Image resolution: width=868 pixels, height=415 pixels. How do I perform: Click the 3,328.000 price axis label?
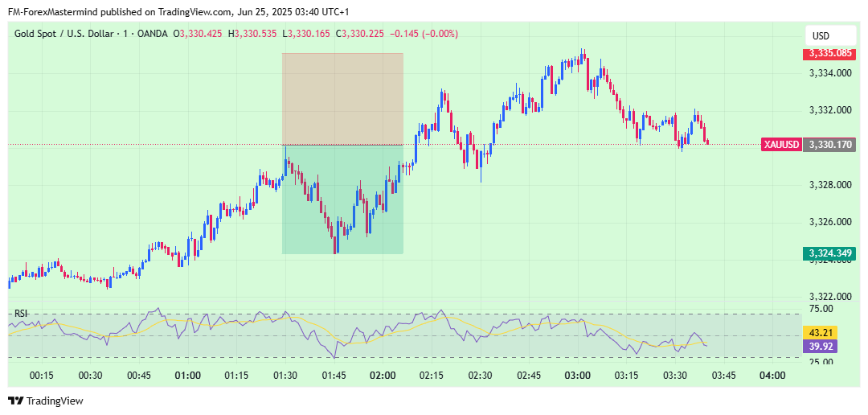pos(829,185)
